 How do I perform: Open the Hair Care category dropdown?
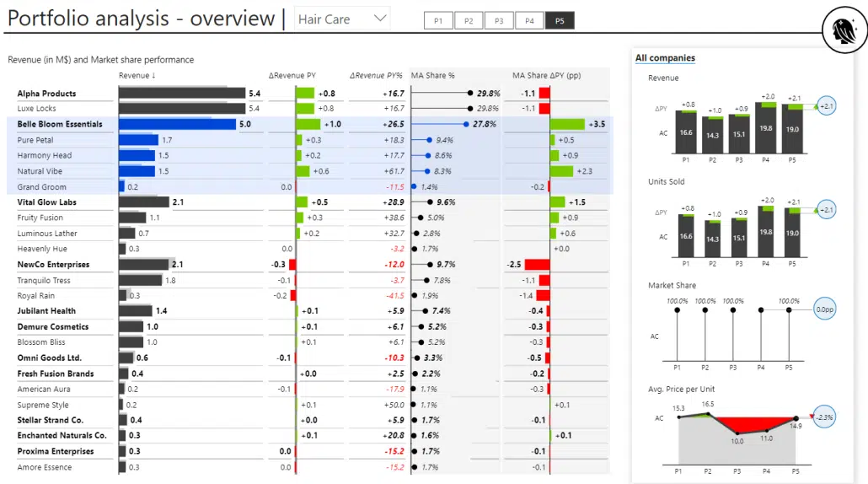click(342, 19)
